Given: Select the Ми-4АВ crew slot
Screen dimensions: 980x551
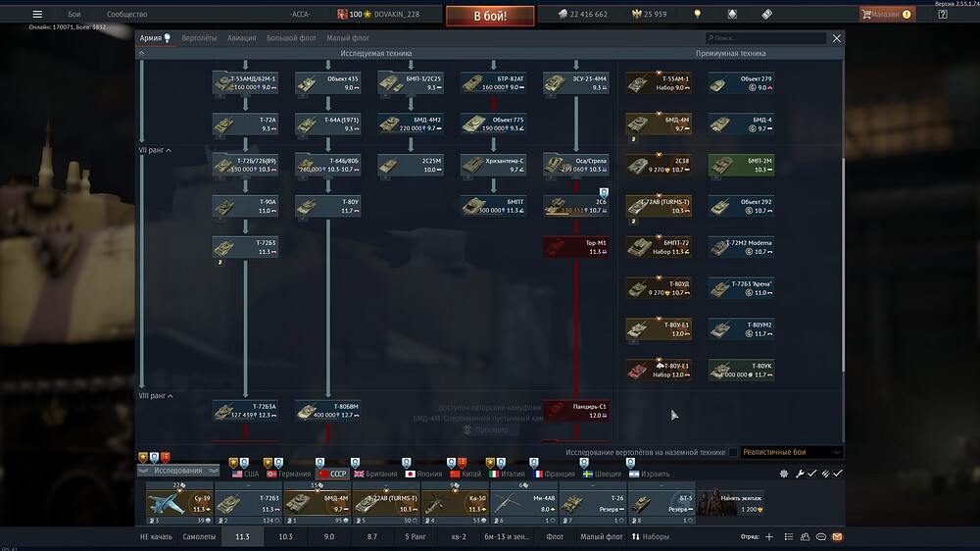Looking at the screenshot, I should 523,503.
